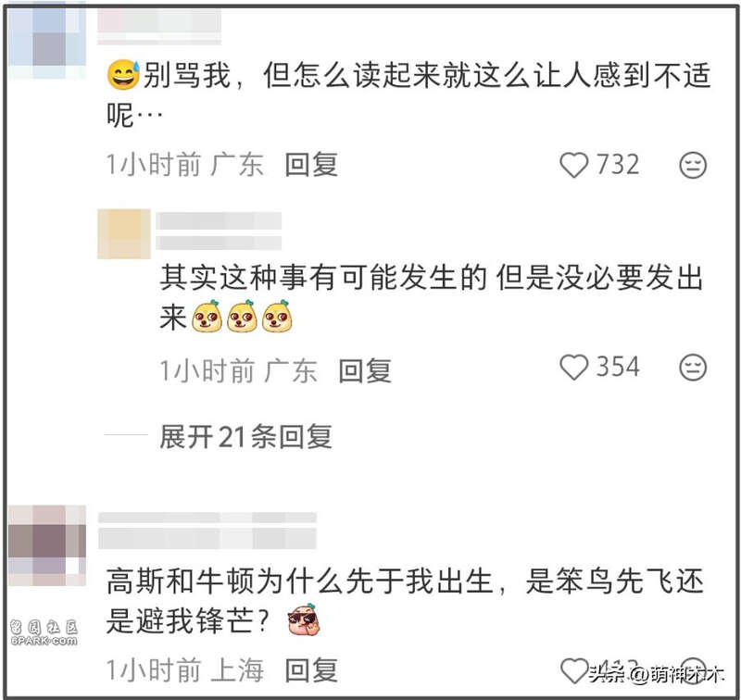Open the blurred avatar of first commenter
741x700 pixels.
[47, 40]
